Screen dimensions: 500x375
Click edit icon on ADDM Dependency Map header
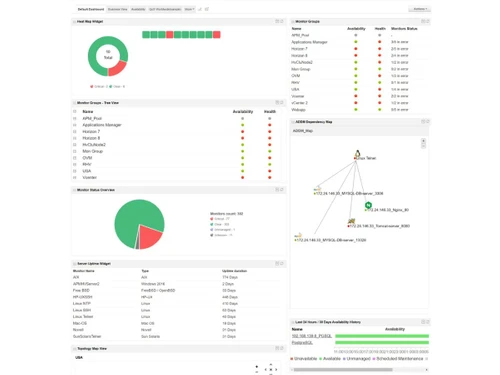[423, 122]
